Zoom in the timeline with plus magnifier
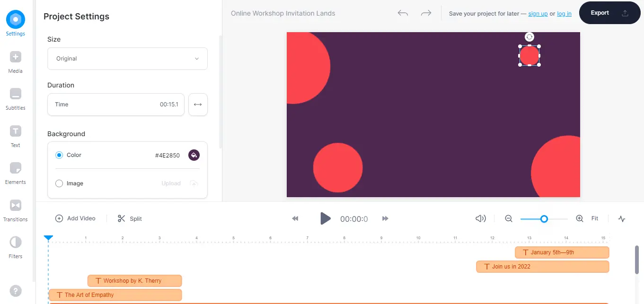The height and width of the screenshot is (304, 644). pos(580,218)
